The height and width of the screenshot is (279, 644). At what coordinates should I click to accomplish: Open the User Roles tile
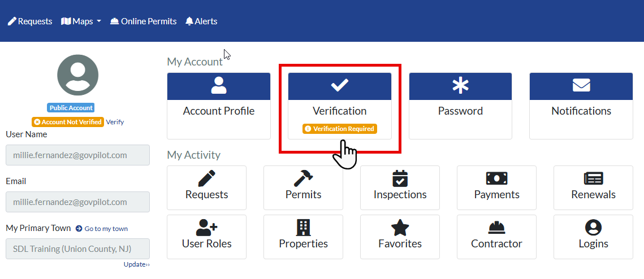click(x=206, y=237)
